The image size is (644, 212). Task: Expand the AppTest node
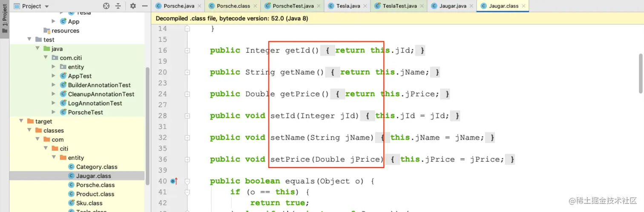click(54, 76)
